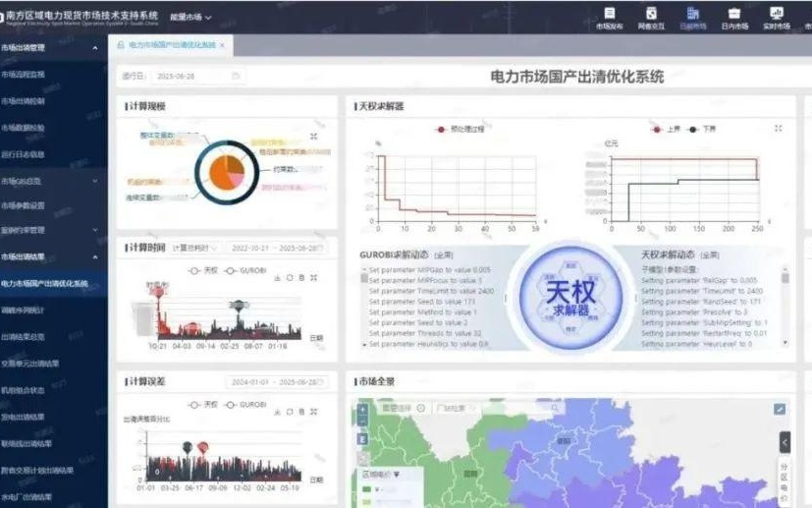Click "Set parameter TimeLimit to value 2400" line
The height and width of the screenshot is (508, 812).
pos(431,291)
